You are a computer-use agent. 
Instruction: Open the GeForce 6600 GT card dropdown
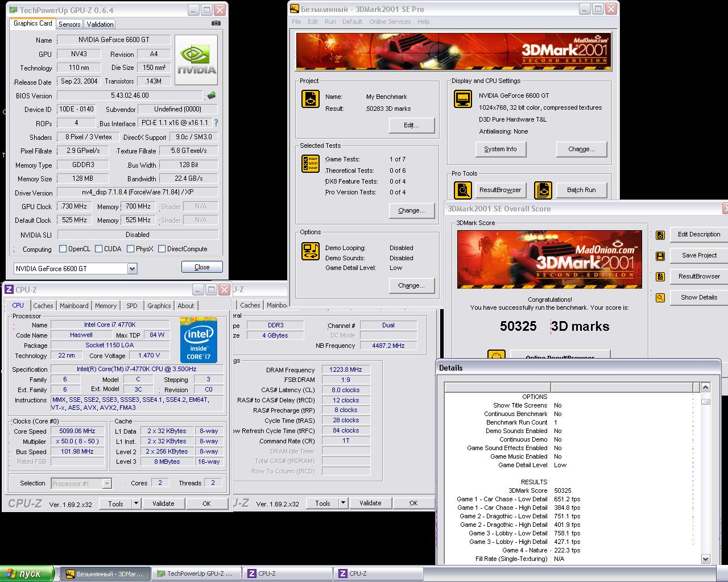(132, 268)
